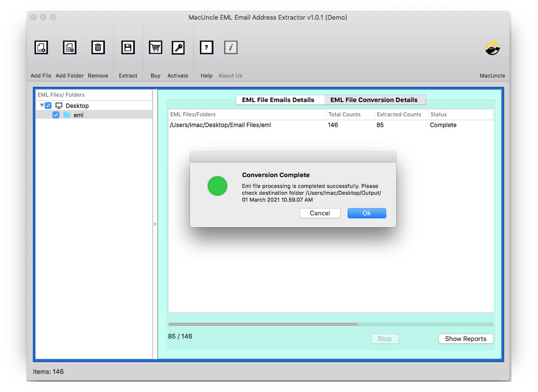
Task: Click the Add File label text
Action: (x=41, y=76)
